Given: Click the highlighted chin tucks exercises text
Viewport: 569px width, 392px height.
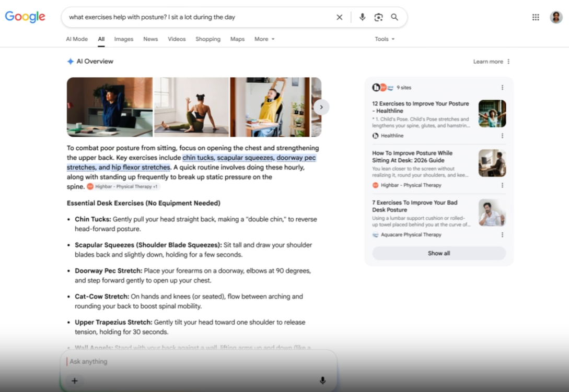Looking at the screenshot, I should point(191,162).
